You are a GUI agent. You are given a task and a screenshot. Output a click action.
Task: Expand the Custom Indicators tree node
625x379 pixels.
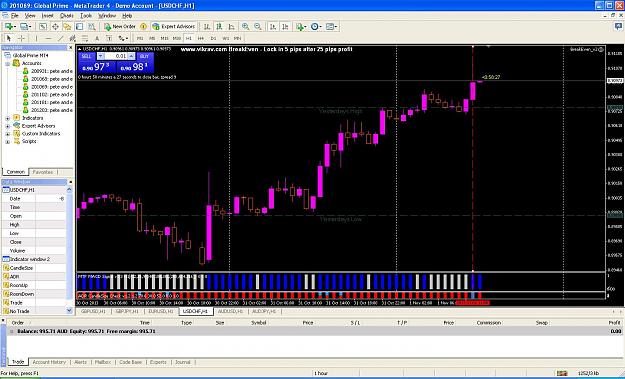tap(8, 134)
